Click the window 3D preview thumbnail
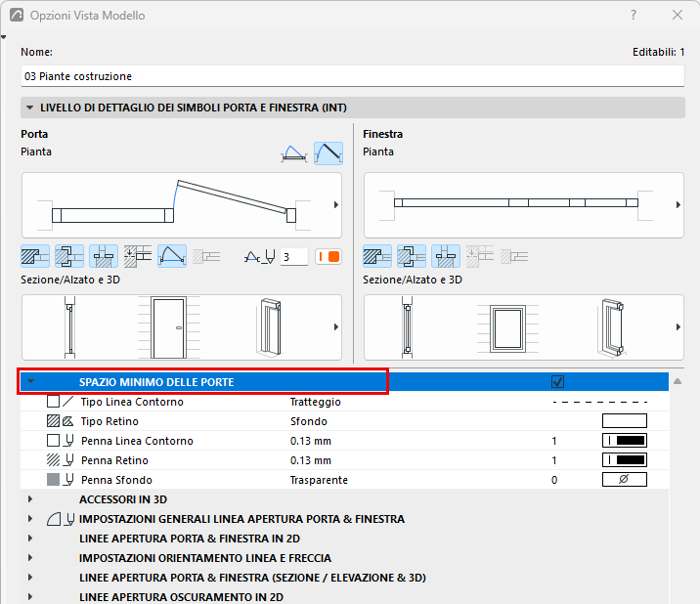 point(610,327)
